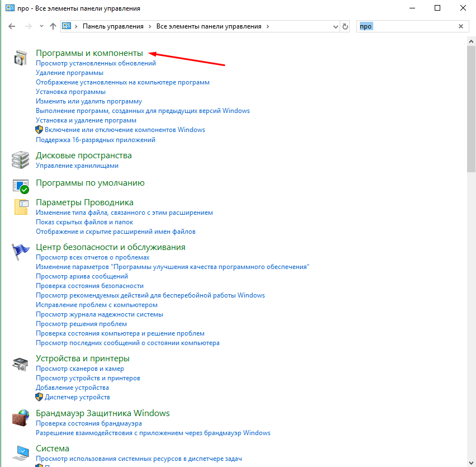Open 'Поддержка 16-разрядных приложений' link

click(96, 140)
